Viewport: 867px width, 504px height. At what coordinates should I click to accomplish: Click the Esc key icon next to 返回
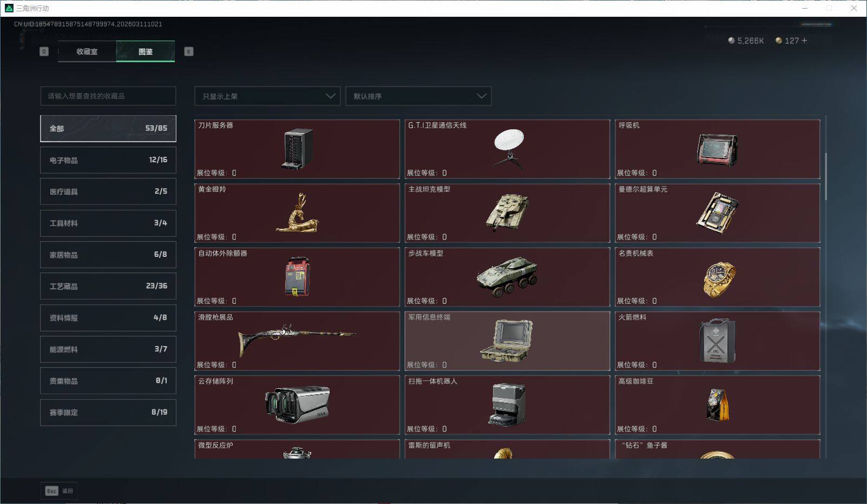[x=51, y=491]
